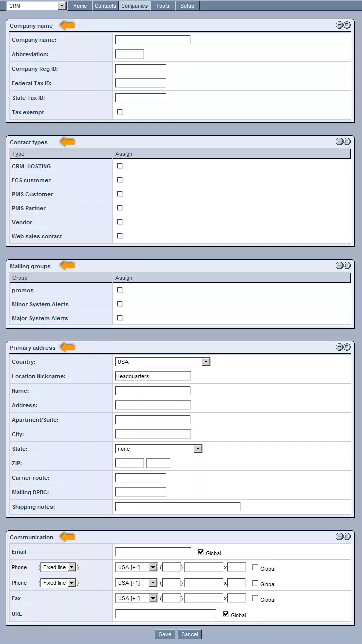The image size is (362, 644).
Task: Click the Cancel button
Action: click(190, 634)
